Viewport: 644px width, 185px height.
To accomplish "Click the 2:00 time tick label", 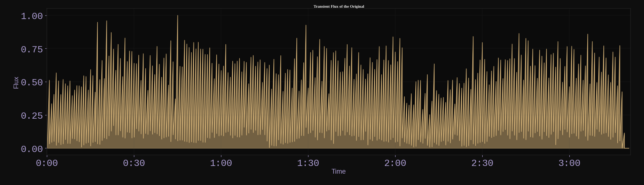I will 395,163.
